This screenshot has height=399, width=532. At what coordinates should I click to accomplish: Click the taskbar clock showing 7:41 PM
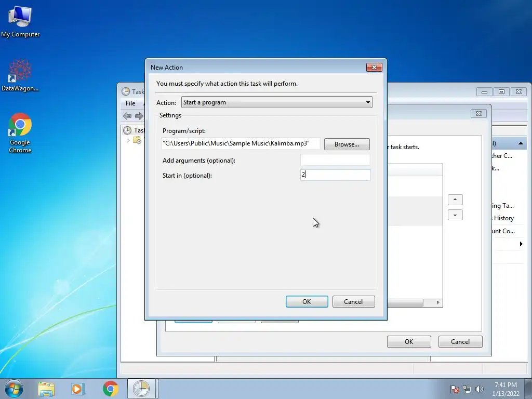[x=506, y=389]
